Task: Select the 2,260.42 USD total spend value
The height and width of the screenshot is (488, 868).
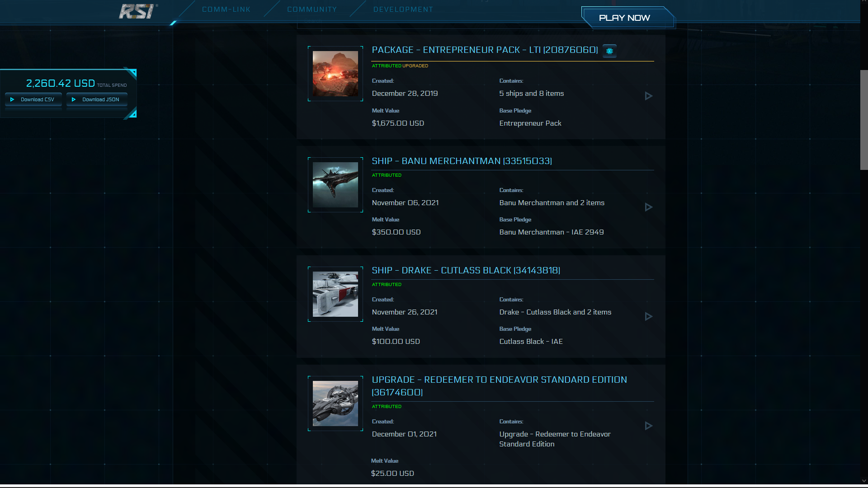Action: [x=61, y=83]
